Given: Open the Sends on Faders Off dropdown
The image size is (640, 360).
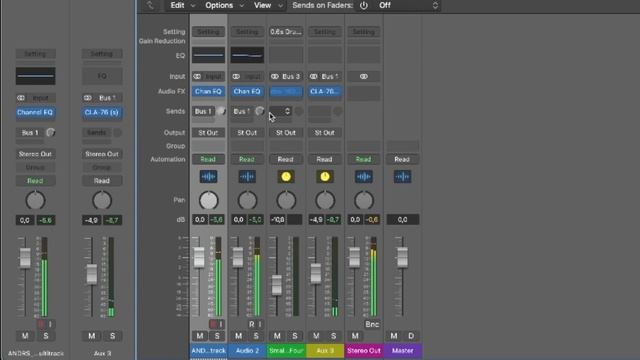Looking at the screenshot, I should [x=408, y=5].
